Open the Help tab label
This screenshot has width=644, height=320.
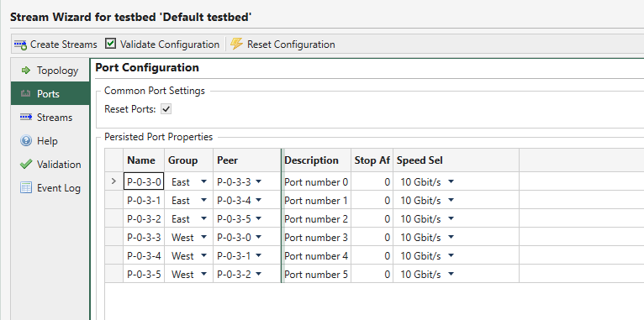(47, 141)
